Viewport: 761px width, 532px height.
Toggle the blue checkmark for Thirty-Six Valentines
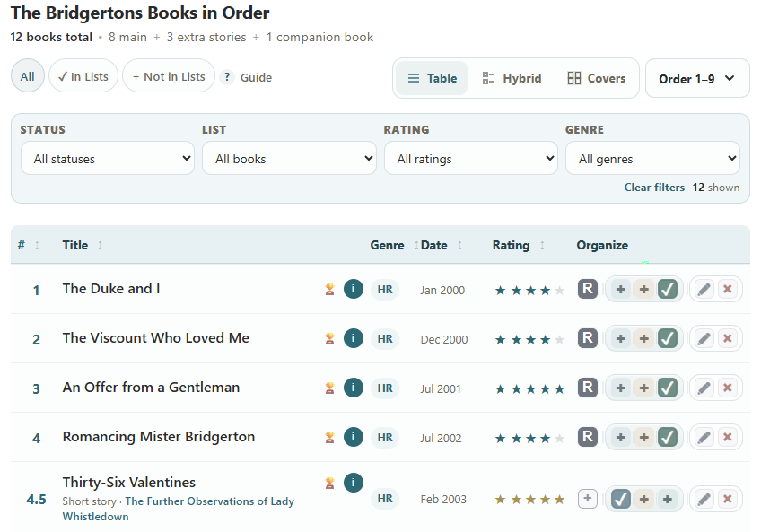(x=621, y=499)
